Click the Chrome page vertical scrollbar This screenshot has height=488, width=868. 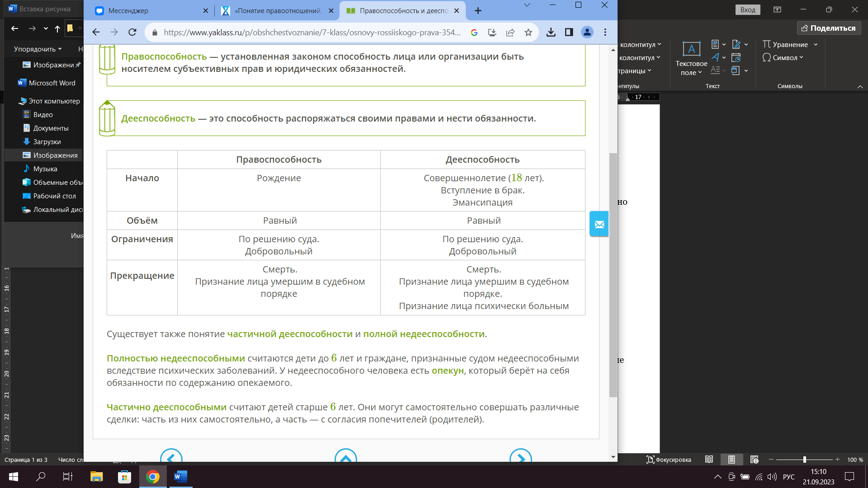pyautogui.click(x=613, y=275)
